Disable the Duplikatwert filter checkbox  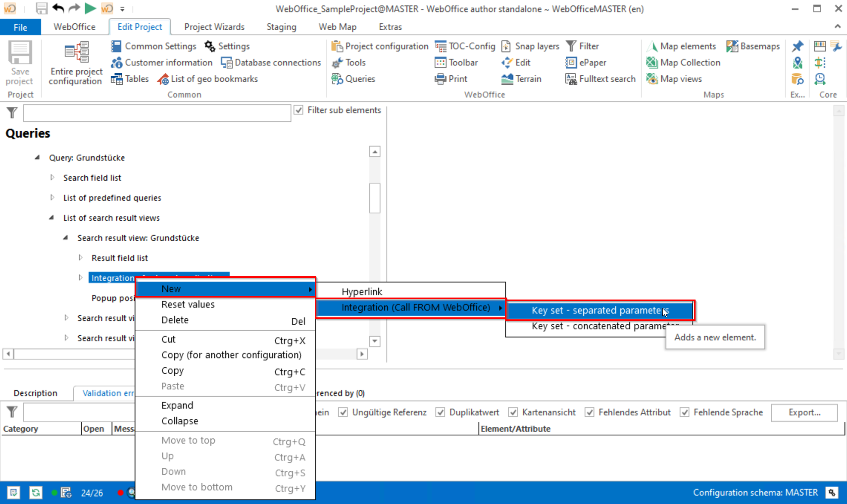coord(441,412)
